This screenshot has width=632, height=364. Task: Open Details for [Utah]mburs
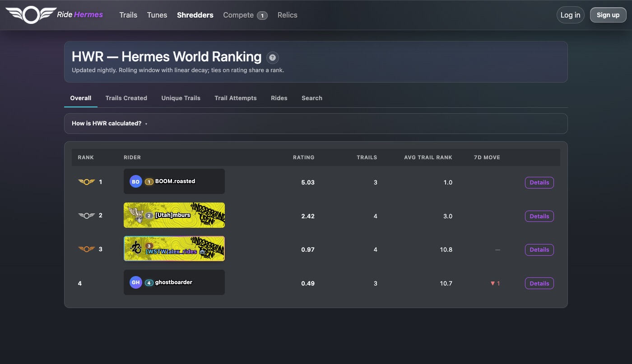point(539,217)
